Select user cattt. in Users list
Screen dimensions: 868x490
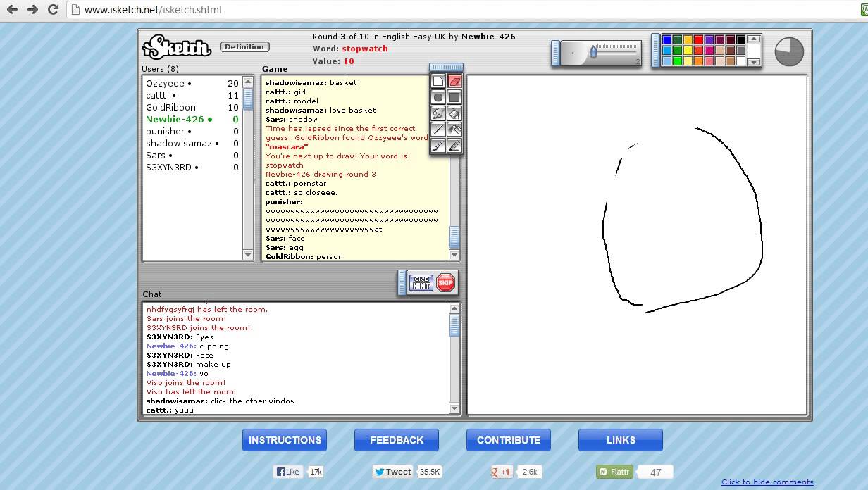(x=192, y=95)
